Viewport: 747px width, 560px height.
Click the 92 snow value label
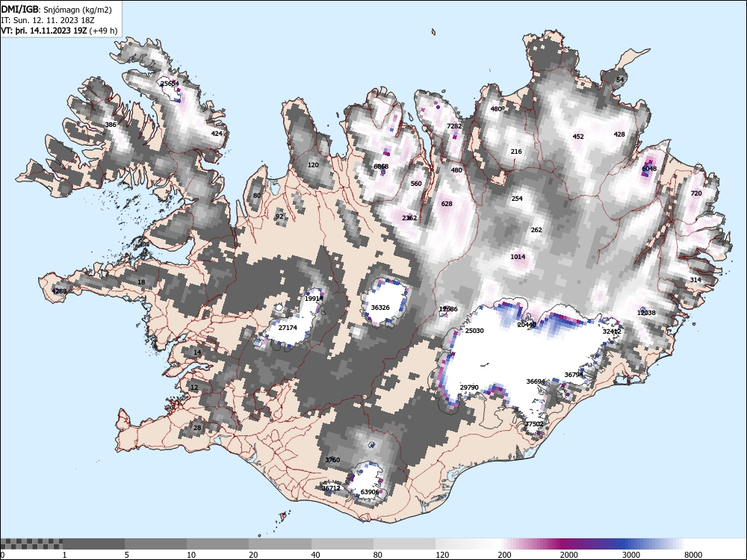click(279, 217)
